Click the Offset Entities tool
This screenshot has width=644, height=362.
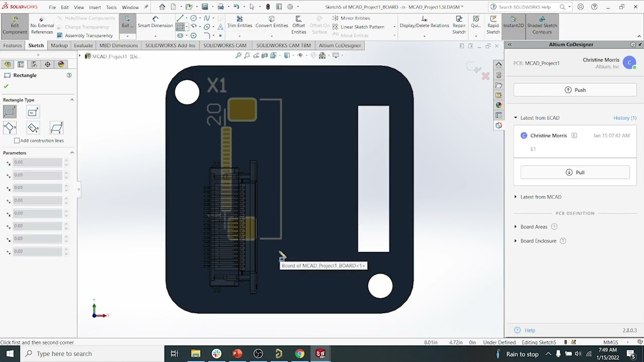pos(298,25)
